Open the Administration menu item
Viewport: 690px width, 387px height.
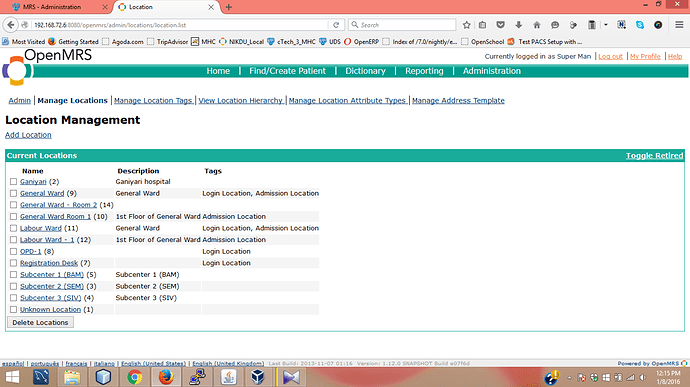pyautogui.click(x=492, y=71)
